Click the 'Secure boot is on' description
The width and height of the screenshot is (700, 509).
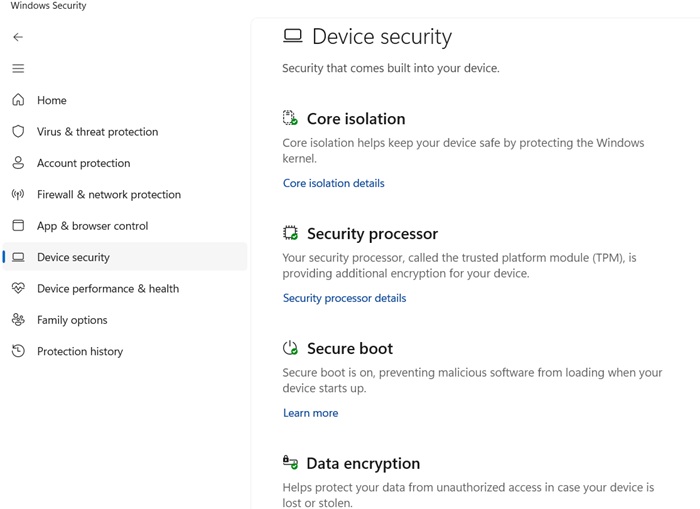472,380
